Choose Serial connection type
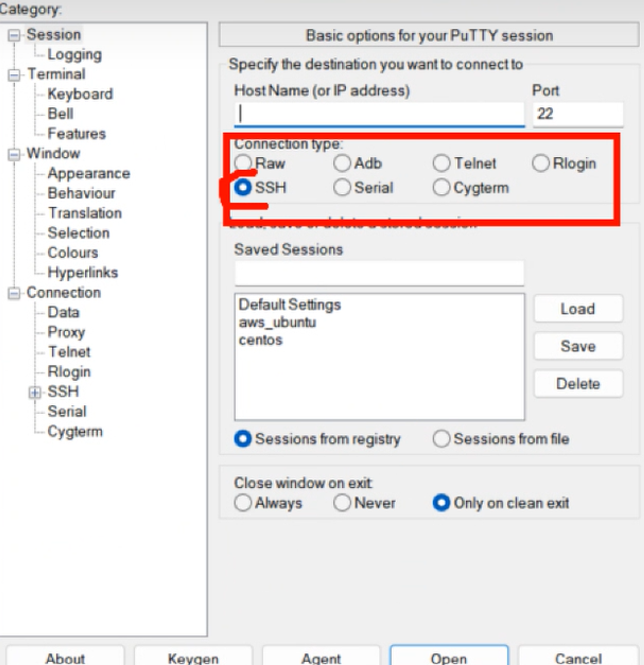The height and width of the screenshot is (665, 644). [x=342, y=188]
